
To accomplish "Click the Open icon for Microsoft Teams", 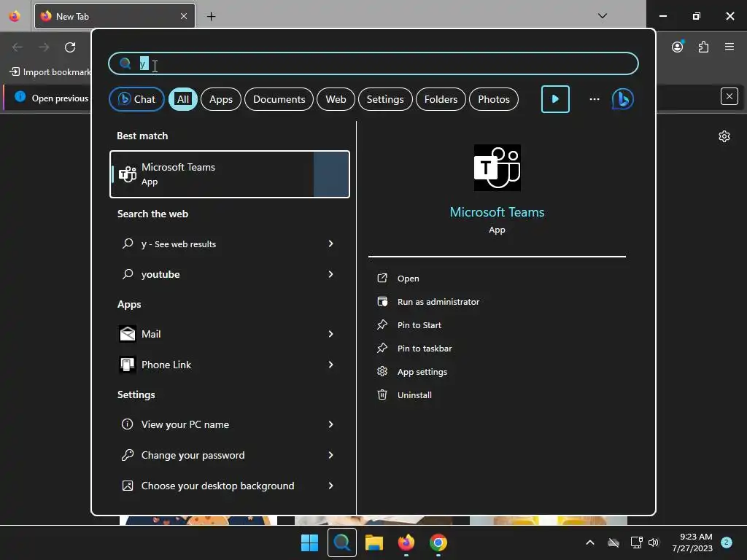I will click(x=382, y=278).
